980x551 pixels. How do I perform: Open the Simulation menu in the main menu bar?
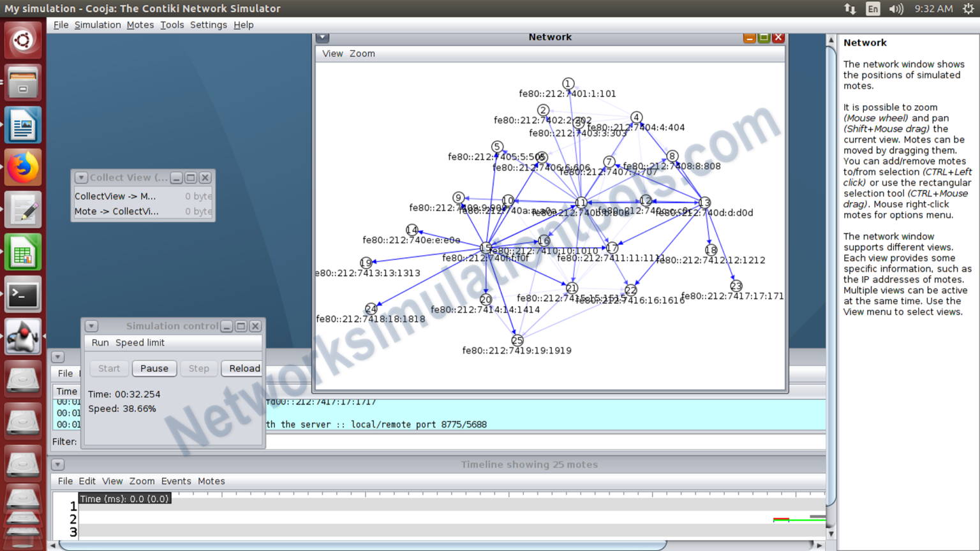coord(97,25)
